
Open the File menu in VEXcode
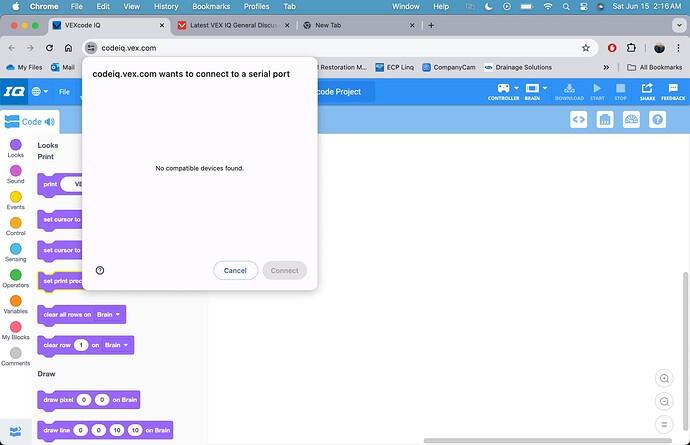click(64, 92)
